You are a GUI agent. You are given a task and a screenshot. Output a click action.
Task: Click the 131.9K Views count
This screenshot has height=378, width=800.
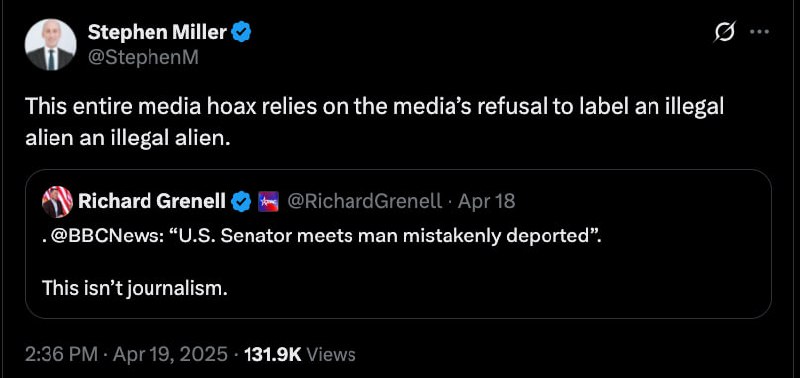[x=300, y=354]
